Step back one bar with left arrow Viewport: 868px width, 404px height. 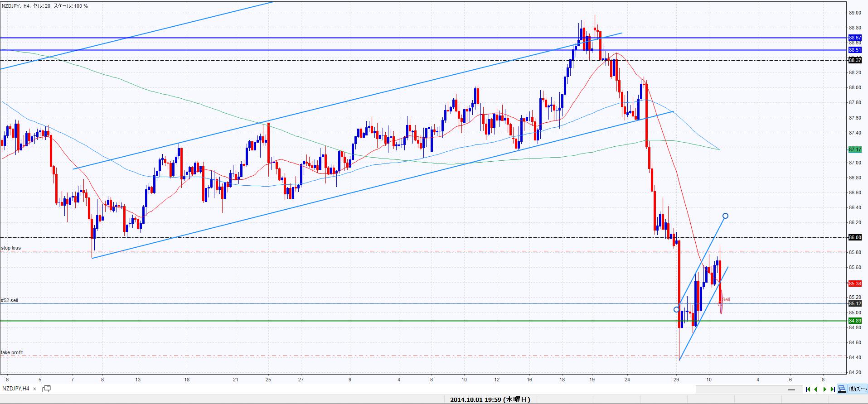click(x=816, y=389)
